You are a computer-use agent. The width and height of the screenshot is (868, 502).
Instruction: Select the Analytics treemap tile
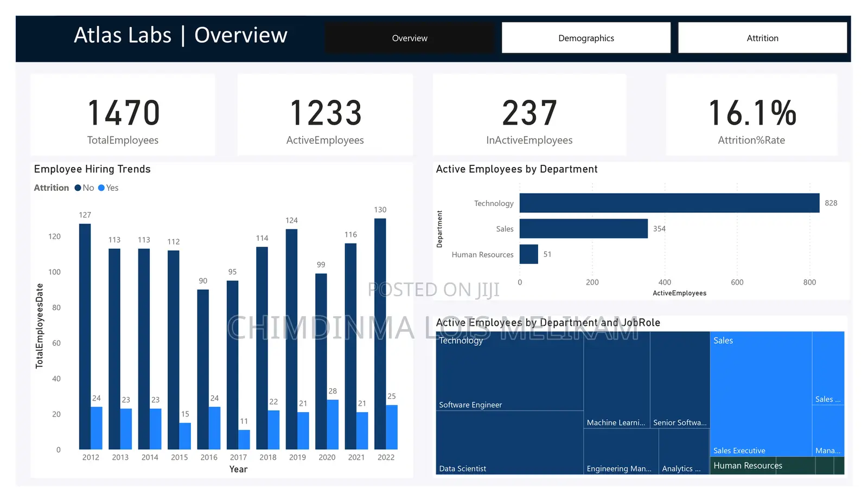[684, 452]
